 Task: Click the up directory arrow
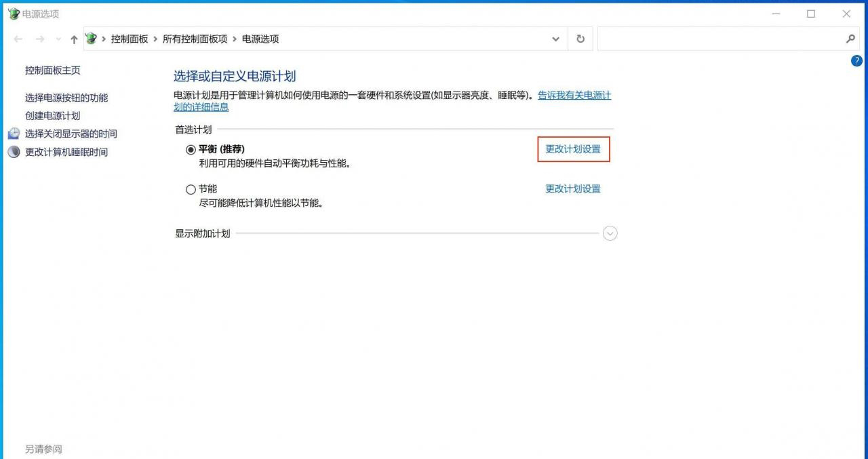pyautogui.click(x=74, y=39)
